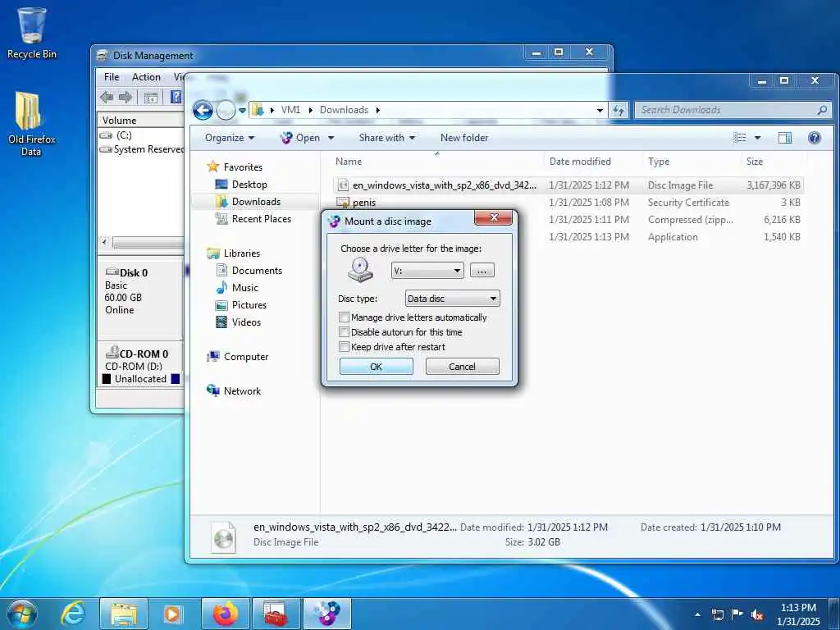Click the search magnifier in Search Downloads

(x=822, y=110)
